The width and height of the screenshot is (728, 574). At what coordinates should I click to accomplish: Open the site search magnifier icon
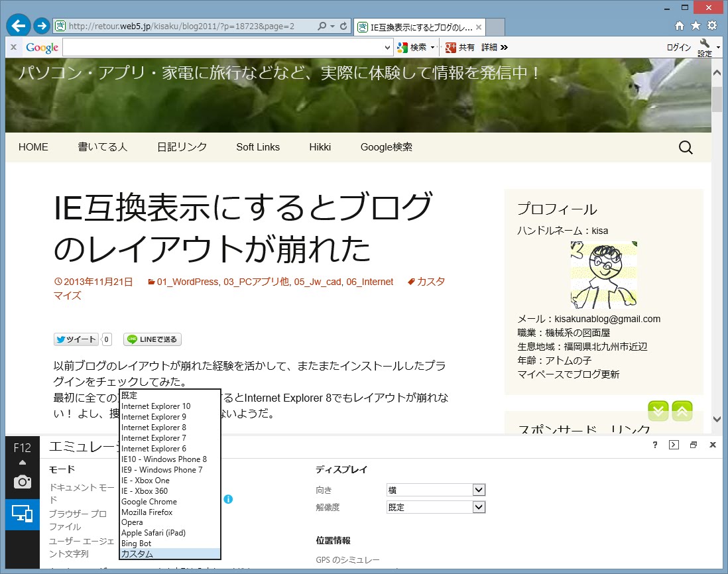686,148
